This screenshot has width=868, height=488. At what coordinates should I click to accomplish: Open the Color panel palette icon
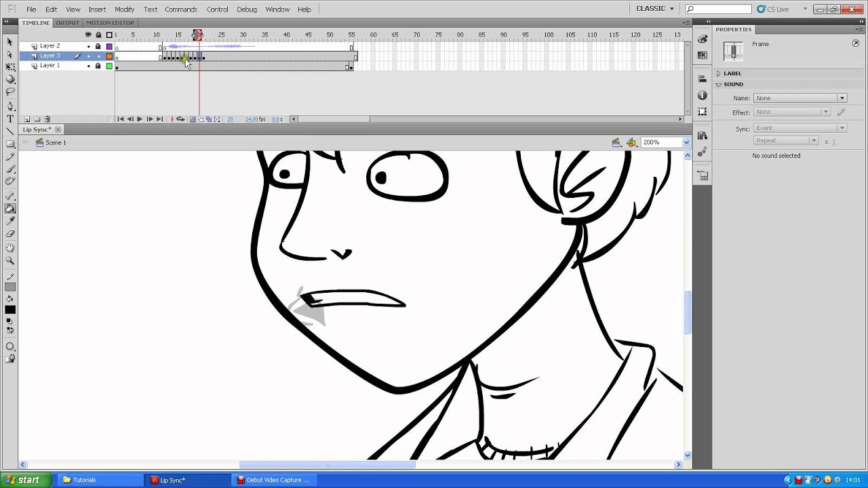coord(703,40)
